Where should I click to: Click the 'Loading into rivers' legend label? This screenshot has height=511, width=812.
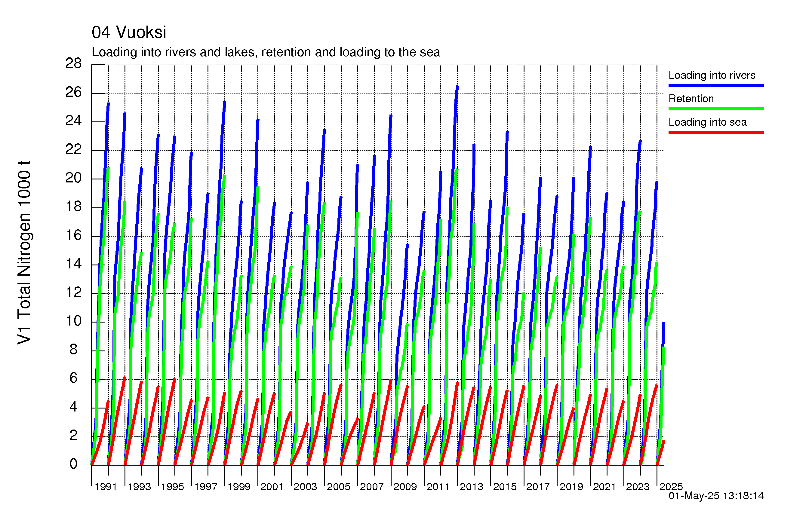(712, 75)
